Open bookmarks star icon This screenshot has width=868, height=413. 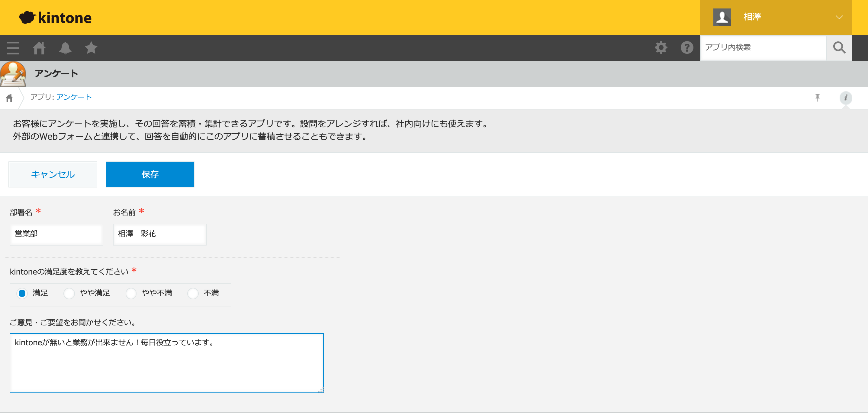click(x=91, y=48)
